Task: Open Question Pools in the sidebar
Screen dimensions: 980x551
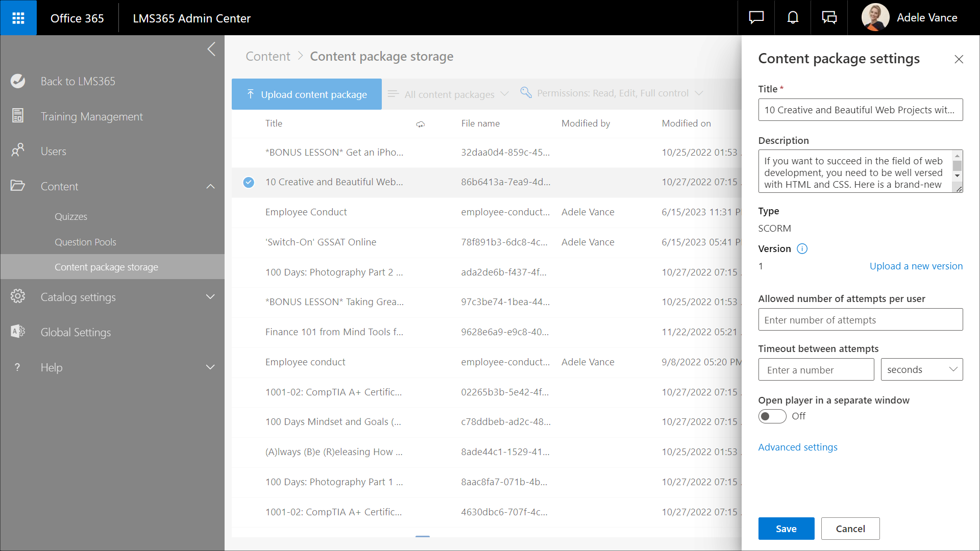Action: [85, 242]
